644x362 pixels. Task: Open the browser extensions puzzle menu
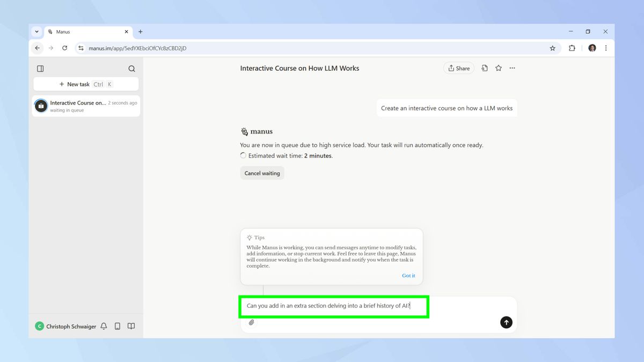[x=572, y=48]
